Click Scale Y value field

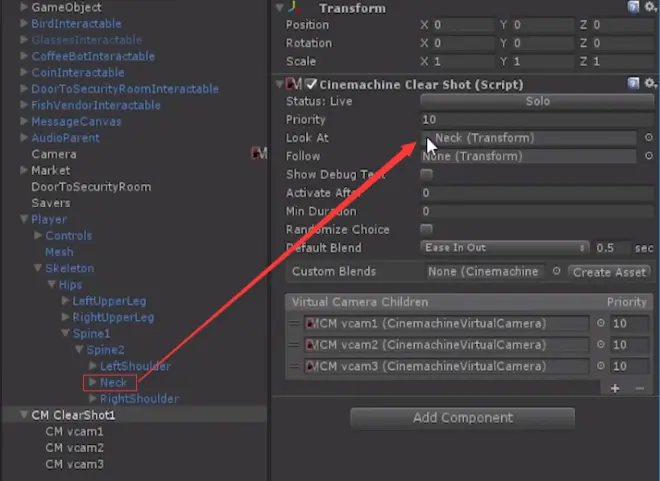pyautogui.click(x=543, y=61)
